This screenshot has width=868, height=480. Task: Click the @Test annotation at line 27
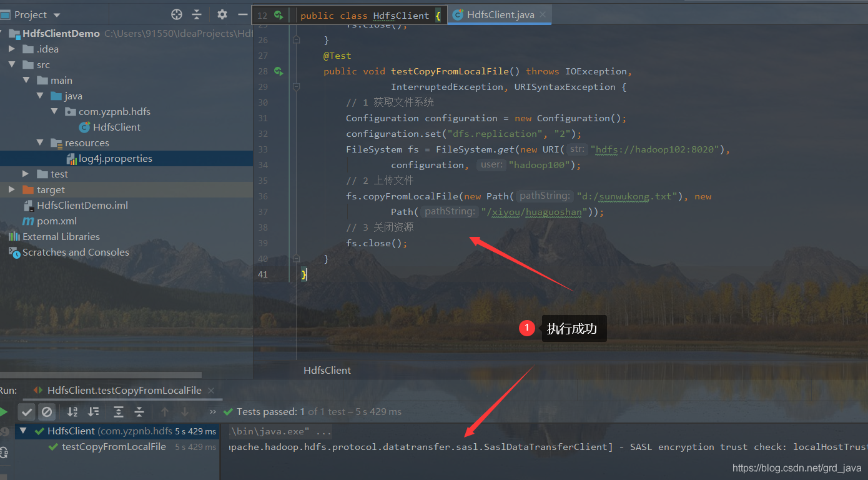pyautogui.click(x=337, y=56)
